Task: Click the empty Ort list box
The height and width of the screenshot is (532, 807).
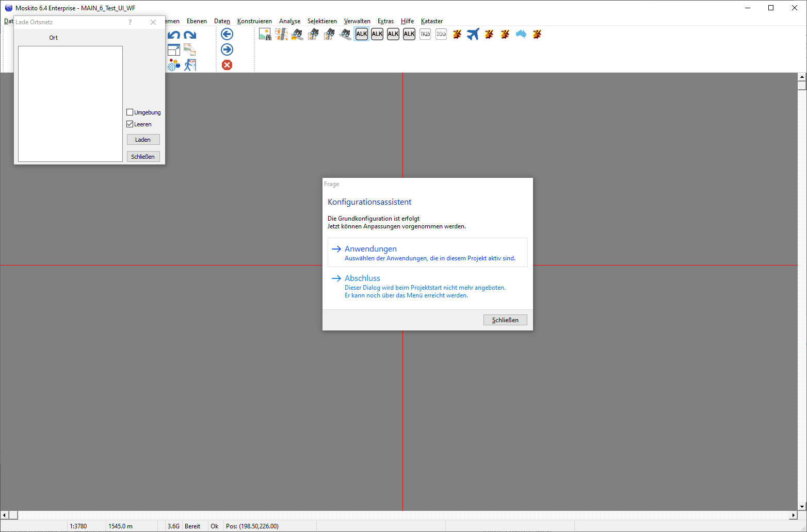Action: [70, 104]
